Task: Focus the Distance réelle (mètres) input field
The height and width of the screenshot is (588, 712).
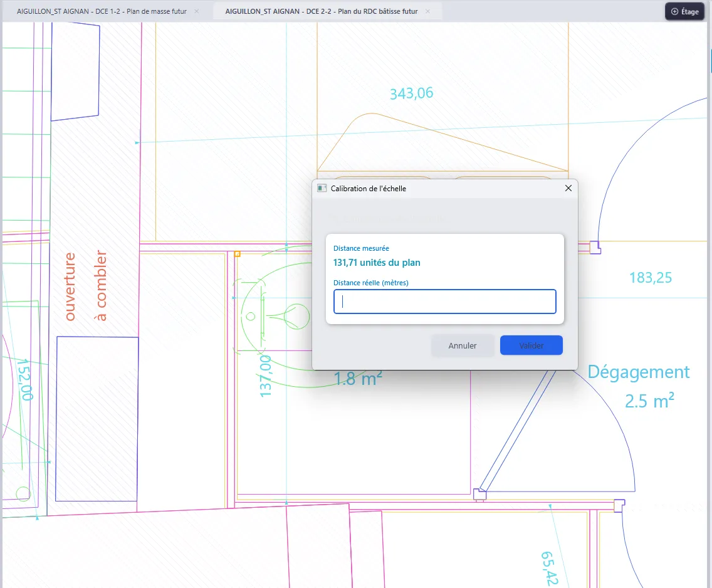Action: 444,302
